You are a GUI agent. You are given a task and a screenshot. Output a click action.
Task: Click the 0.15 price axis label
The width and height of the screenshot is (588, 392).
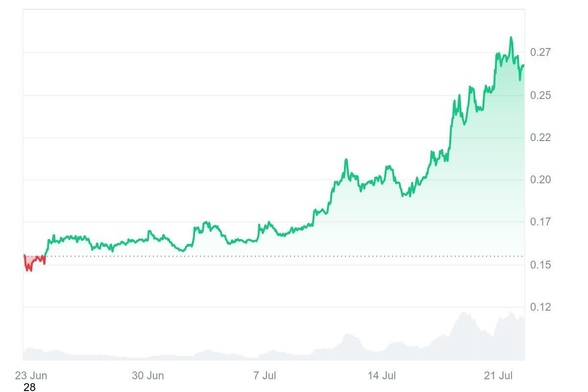pyautogui.click(x=540, y=265)
